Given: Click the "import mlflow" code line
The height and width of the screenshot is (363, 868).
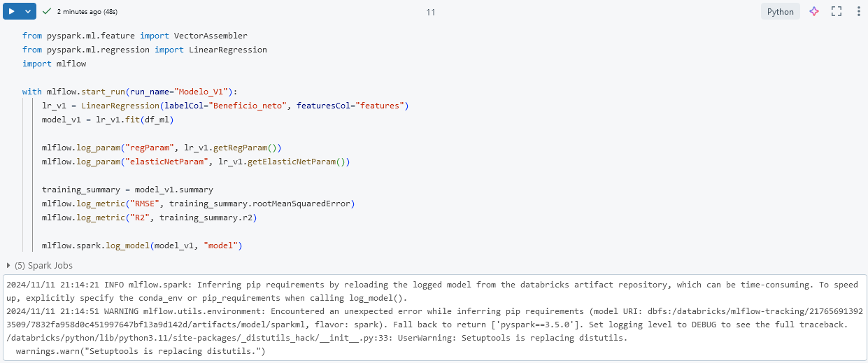Looking at the screenshot, I should click(54, 64).
